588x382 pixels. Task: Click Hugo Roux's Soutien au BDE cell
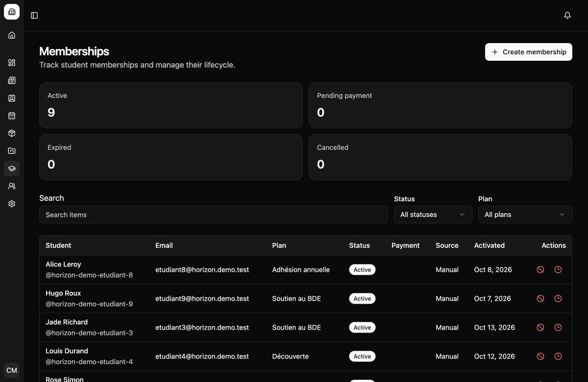coord(296,299)
